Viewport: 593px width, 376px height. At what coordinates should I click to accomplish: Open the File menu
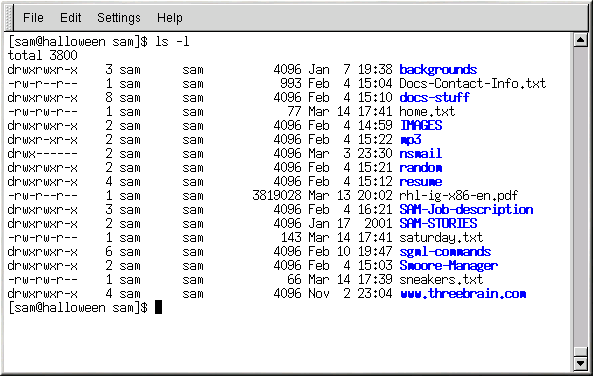pos(33,18)
